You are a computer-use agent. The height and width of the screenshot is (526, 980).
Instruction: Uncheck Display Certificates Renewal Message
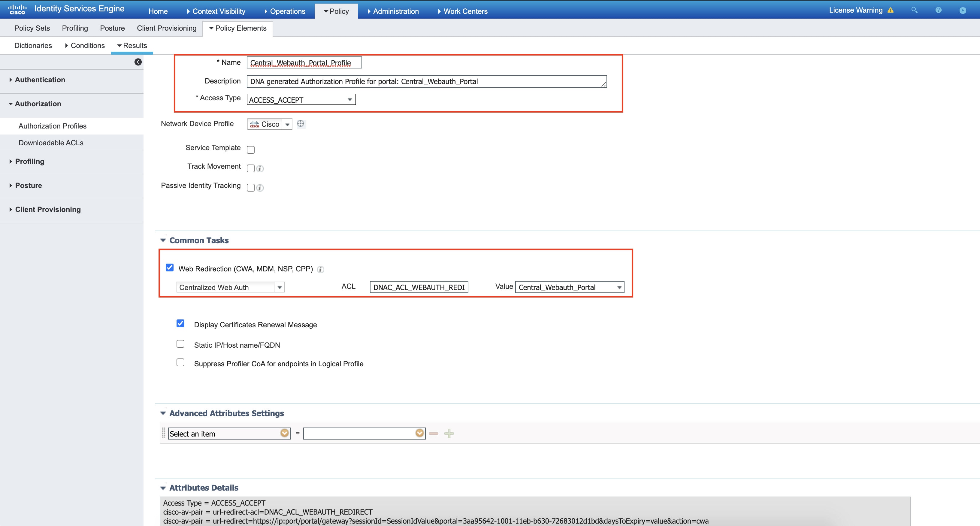(180, 324)
